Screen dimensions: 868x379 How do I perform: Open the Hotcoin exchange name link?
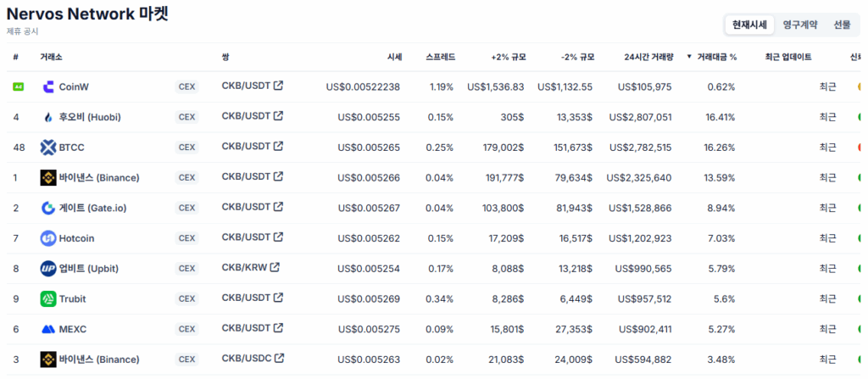(76, 238)
